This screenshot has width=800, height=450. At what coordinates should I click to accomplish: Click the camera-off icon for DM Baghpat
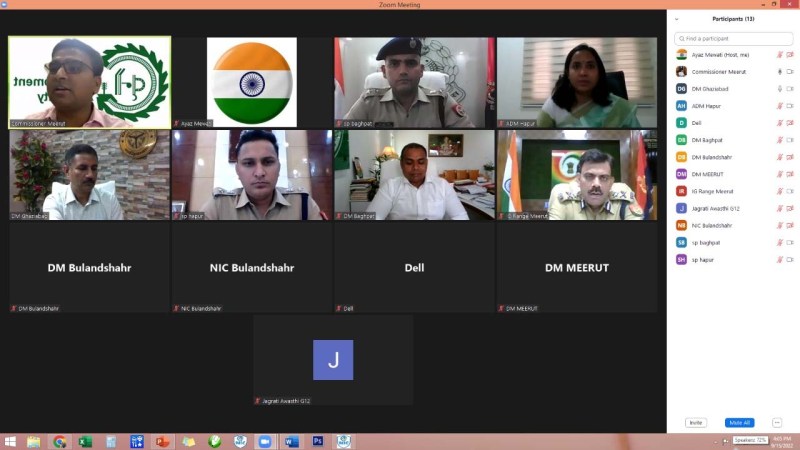coord(790,140)
